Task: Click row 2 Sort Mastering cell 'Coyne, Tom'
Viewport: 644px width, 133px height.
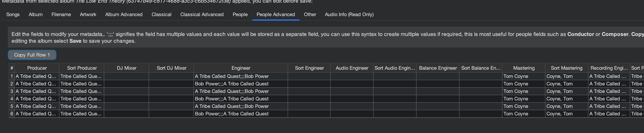Action: pos(566,84)
